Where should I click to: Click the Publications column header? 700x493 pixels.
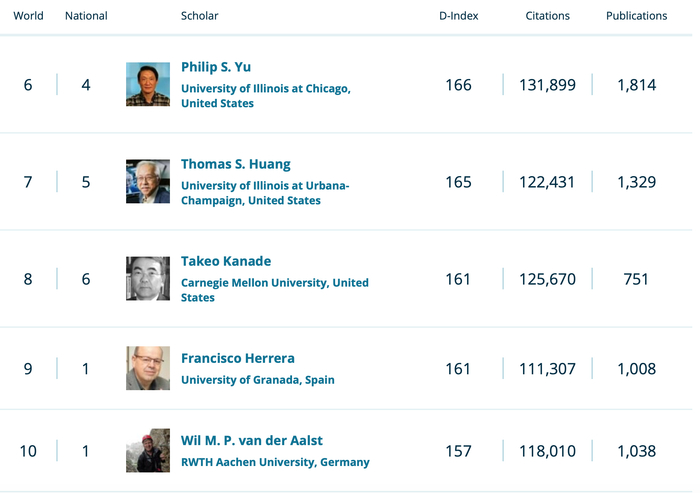click(636, 16)
